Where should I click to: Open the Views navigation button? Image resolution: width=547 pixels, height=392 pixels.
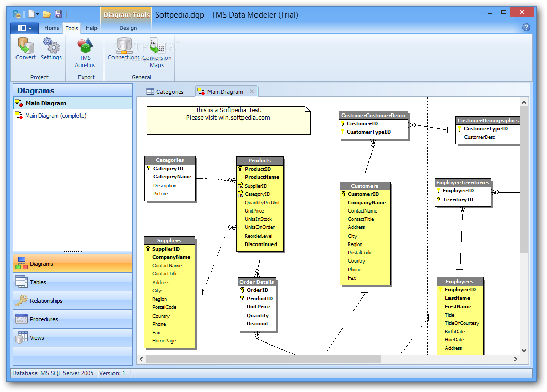coord(73,337)
